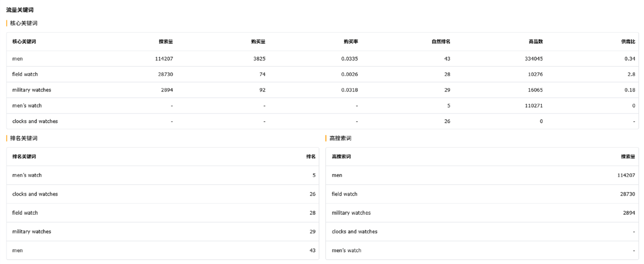Click 'clocks and watches' in high-search words table
644x264 pixels.
pyautogui.click(x=355, y=232)
